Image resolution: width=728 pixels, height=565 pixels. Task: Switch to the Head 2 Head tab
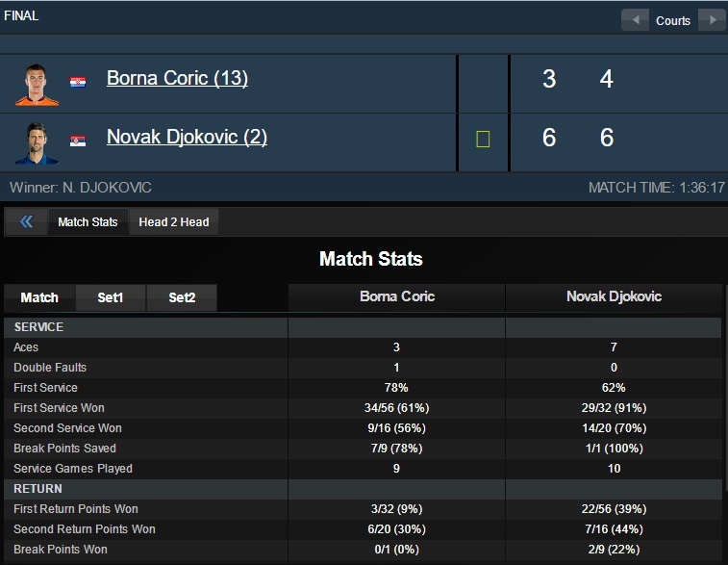(174, 222)
